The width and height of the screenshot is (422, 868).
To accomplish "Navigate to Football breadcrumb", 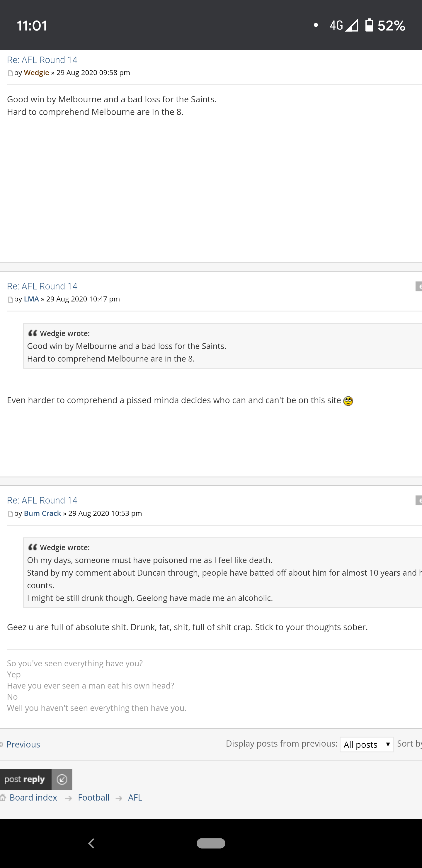I will click(x=93, y=798).
